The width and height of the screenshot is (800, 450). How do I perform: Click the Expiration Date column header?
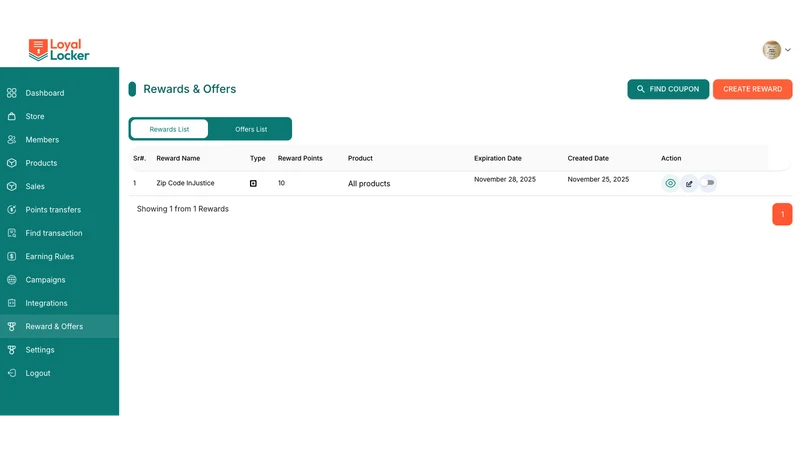pyautogui.click(x=497, y=158)
